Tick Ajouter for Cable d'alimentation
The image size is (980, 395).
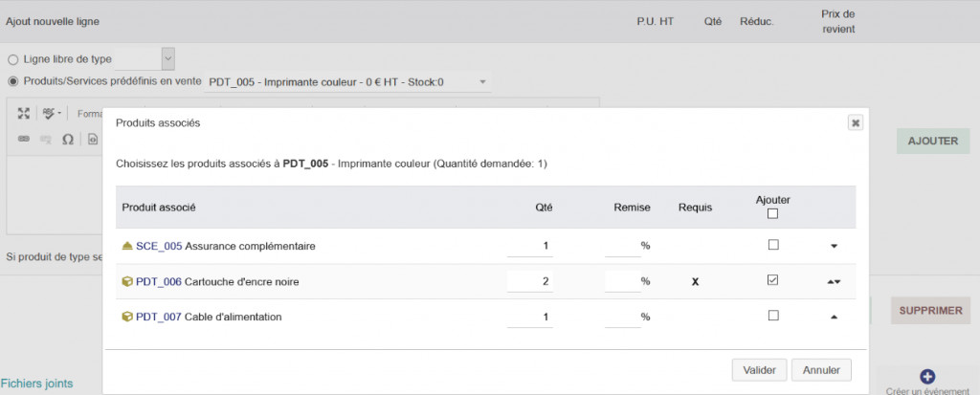point(772,316)
